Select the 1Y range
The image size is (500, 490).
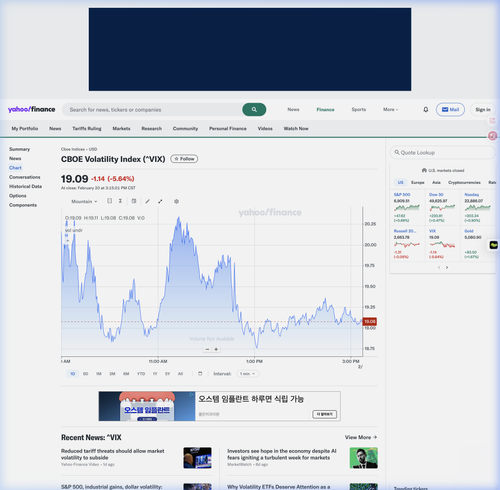point(155,374)
